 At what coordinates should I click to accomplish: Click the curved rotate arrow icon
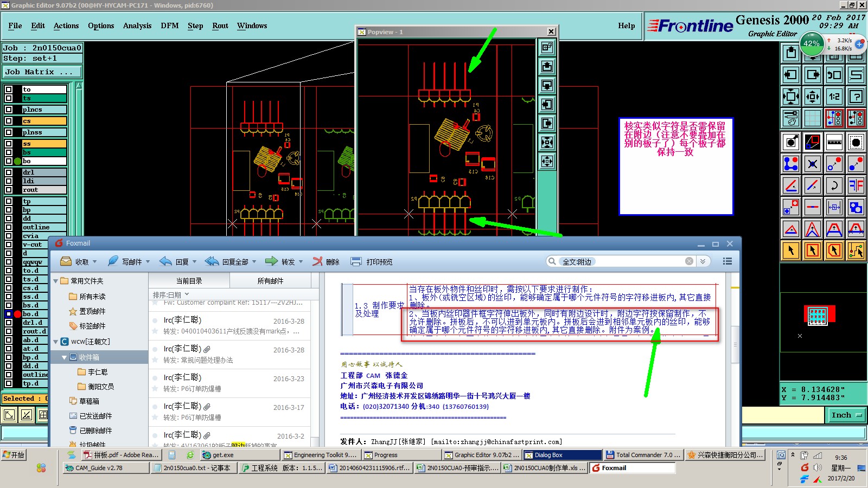click(x=834, y=185)
